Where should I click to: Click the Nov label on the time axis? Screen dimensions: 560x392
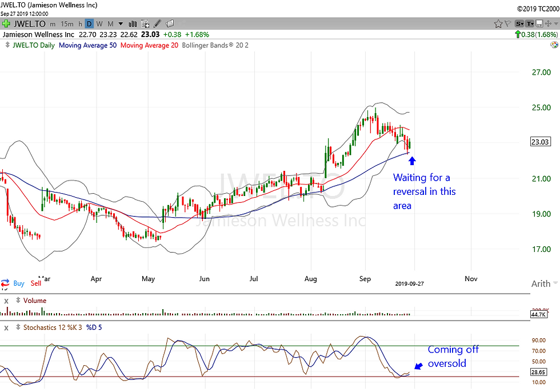pyautogui.click(x=471, y=278)
